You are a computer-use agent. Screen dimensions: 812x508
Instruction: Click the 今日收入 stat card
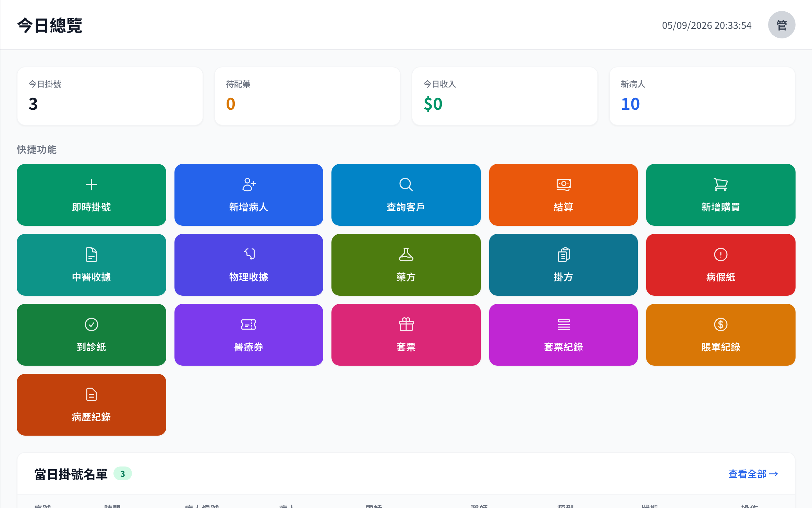(x=505, y=96)
